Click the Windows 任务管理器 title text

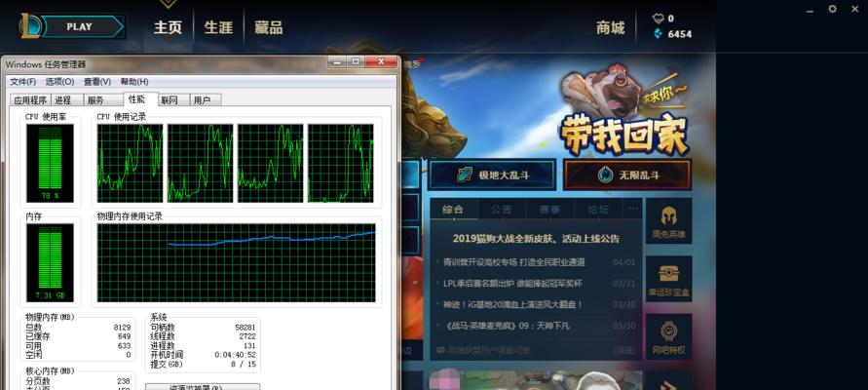pos(46,64)
